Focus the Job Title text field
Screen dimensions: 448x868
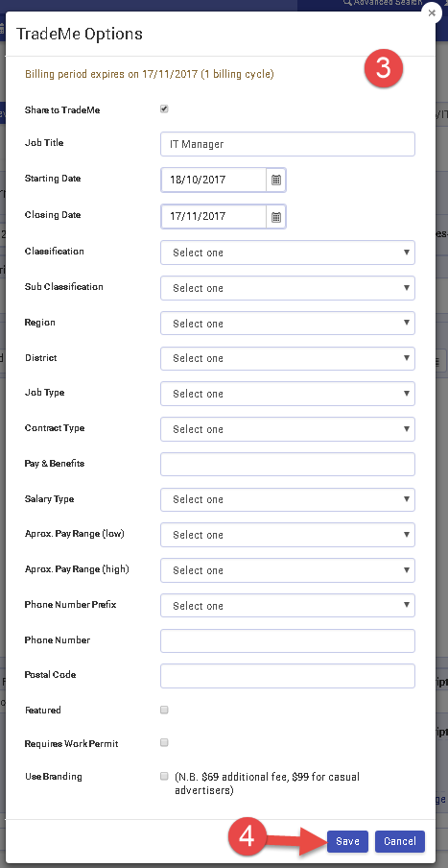pyautogui.click(x=288, y=144)
